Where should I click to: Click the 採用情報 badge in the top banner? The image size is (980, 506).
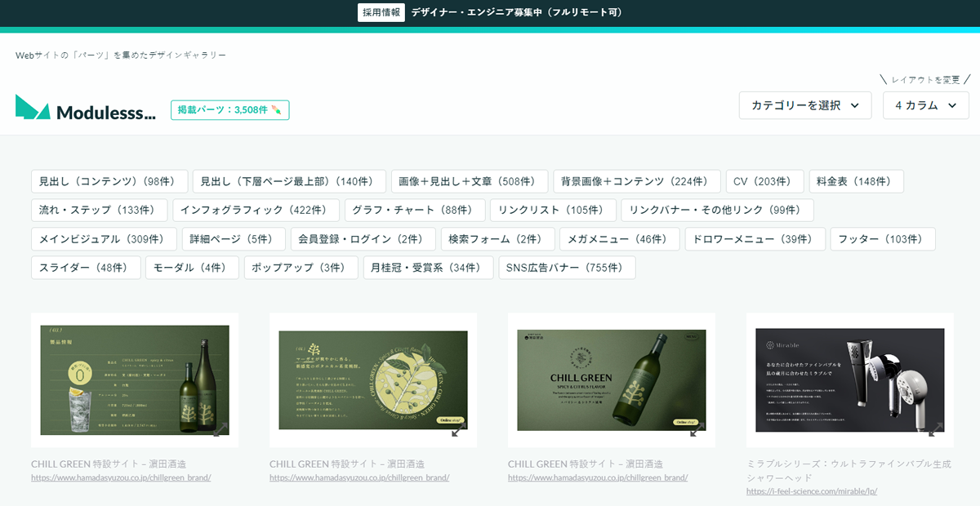click(381, 12)
